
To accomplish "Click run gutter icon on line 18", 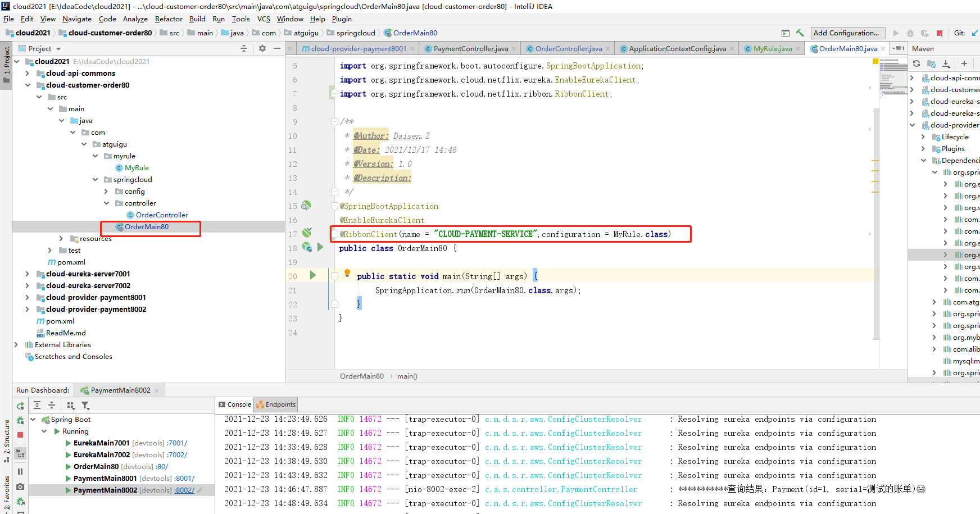I will pos(320,247).
